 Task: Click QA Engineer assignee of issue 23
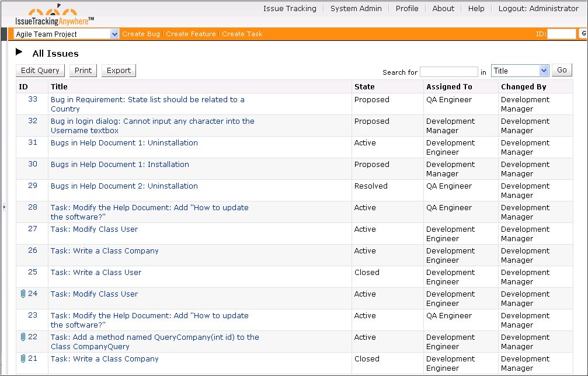449,316
